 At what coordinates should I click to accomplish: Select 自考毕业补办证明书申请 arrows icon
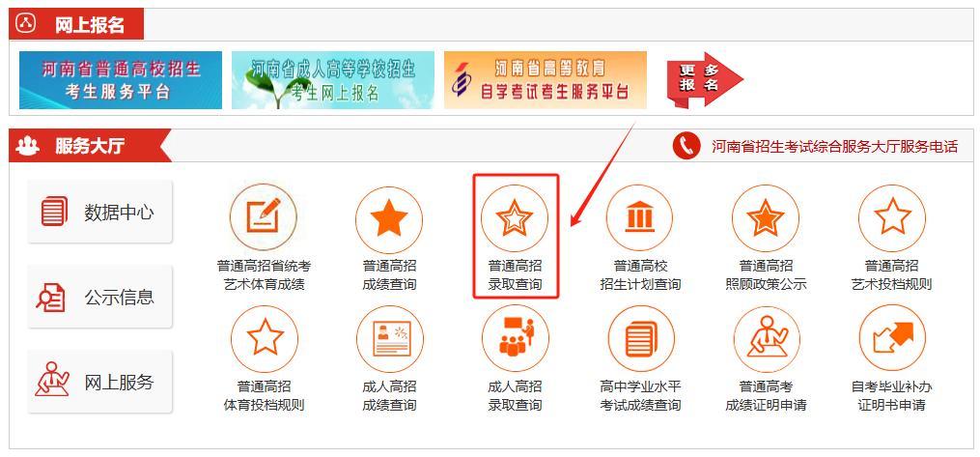[x=892, y=339]
